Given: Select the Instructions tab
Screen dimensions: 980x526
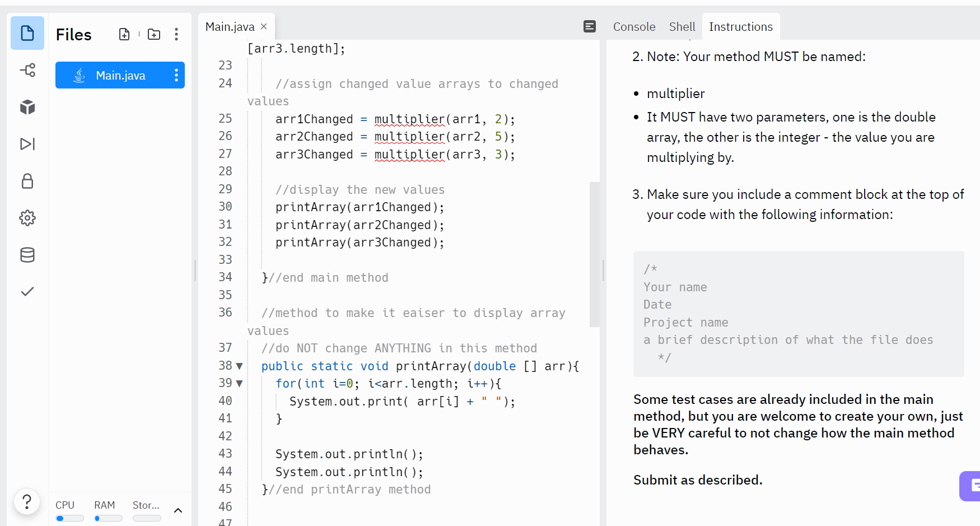Looking at the screenshot, I should 741,26.
